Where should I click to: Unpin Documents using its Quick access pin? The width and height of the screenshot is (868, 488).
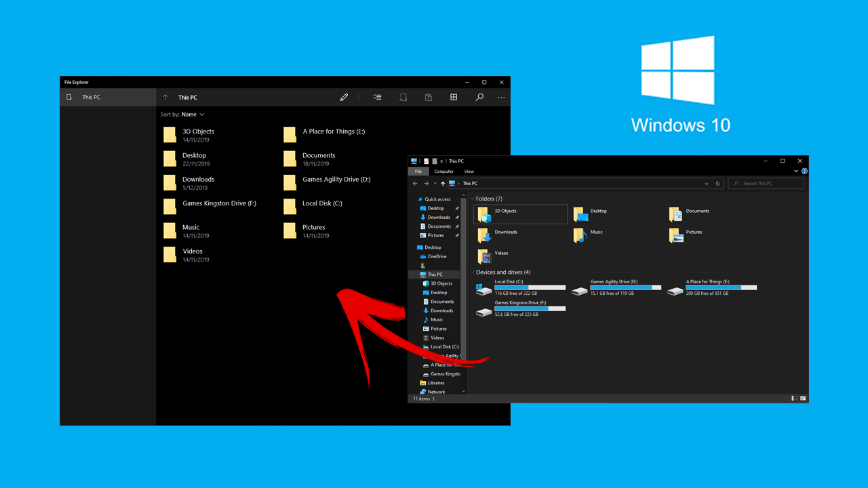[457, 226]
